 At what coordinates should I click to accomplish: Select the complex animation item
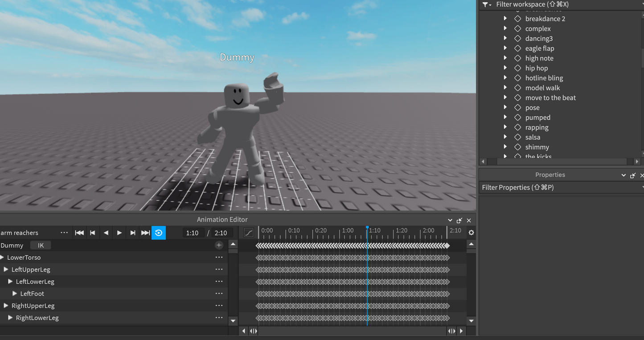(538, 28)
